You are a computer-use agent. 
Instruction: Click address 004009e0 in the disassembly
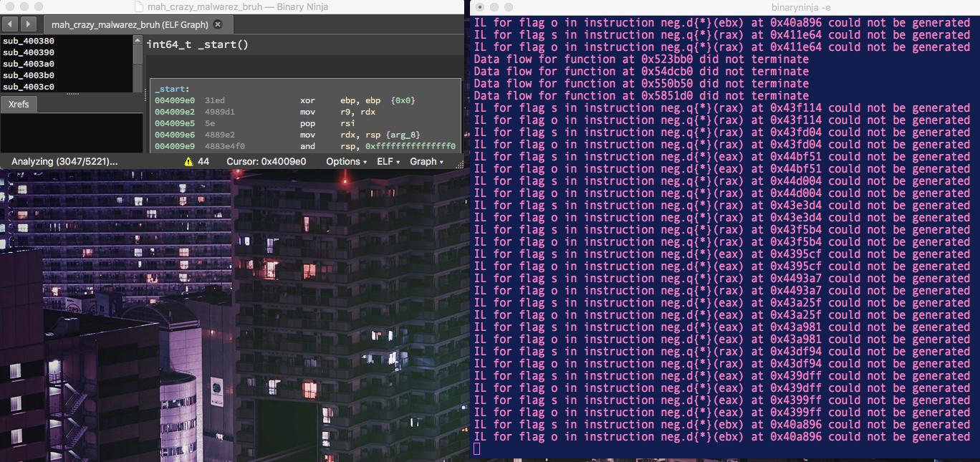(x=175, y=100)
